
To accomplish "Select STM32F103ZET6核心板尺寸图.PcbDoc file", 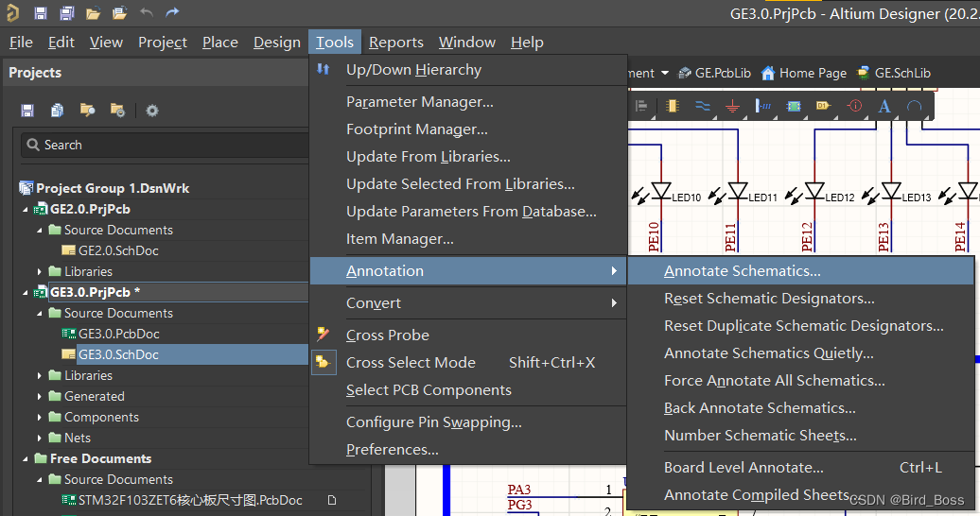I will 189,500.
